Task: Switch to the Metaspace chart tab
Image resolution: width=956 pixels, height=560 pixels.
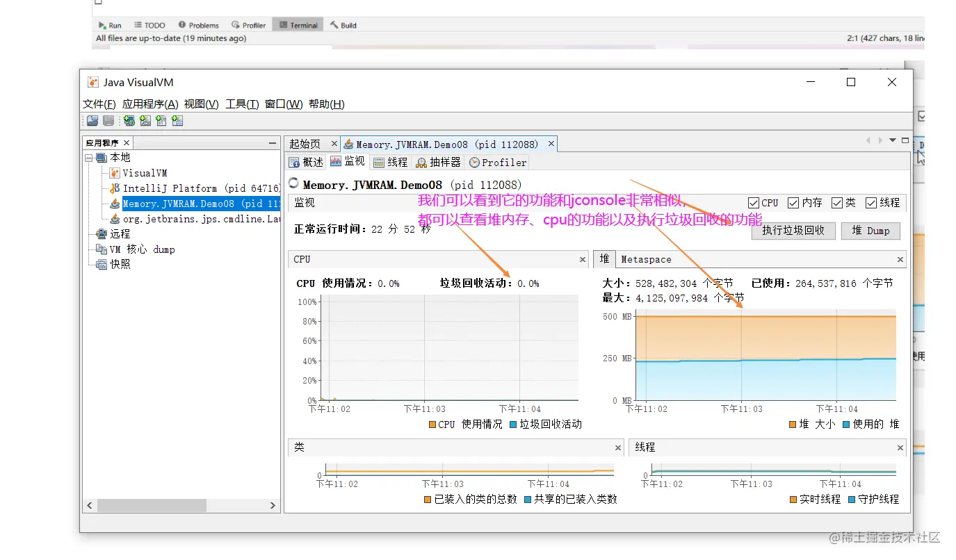Action: 646,259
